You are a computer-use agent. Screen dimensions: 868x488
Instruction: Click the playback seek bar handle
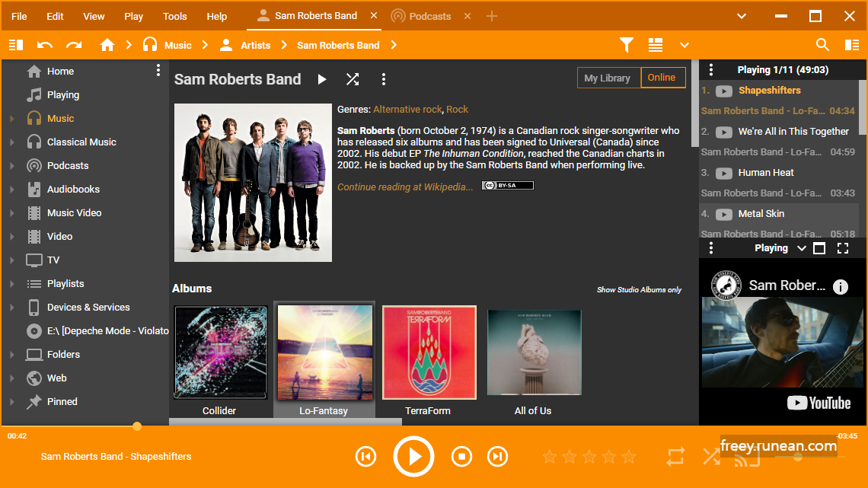[x=137, y=426]
